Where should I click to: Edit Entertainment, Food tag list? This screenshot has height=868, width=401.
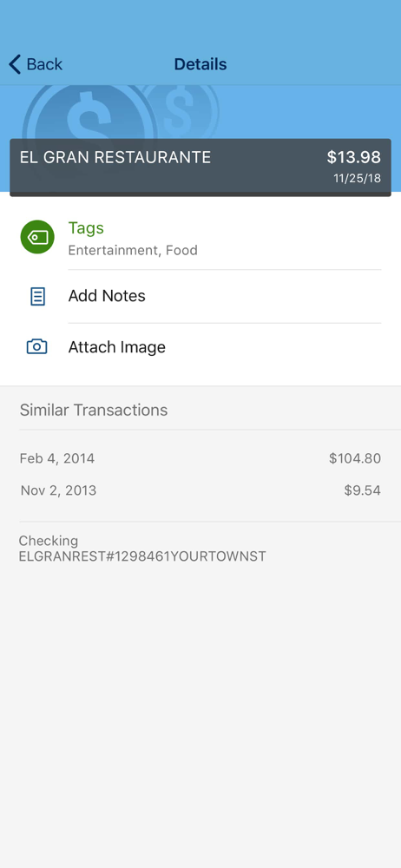pyautogui.click(x=133, y=250)
